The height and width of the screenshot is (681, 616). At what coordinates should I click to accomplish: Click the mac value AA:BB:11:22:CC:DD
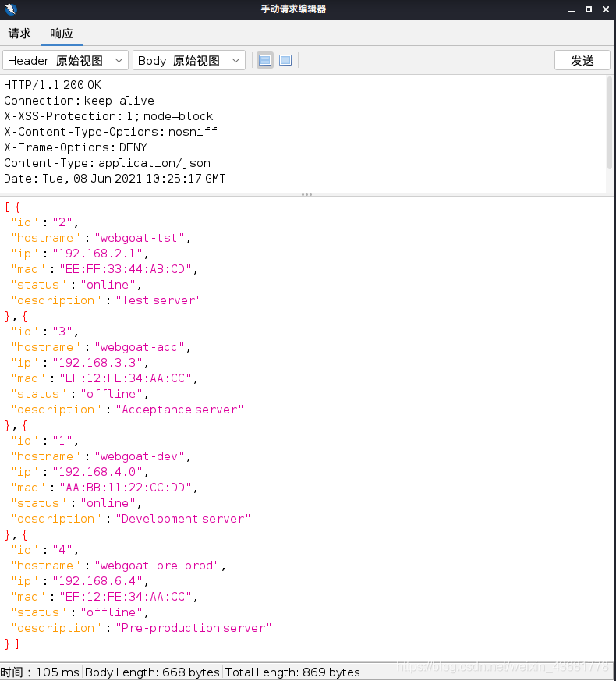[126, 488]
